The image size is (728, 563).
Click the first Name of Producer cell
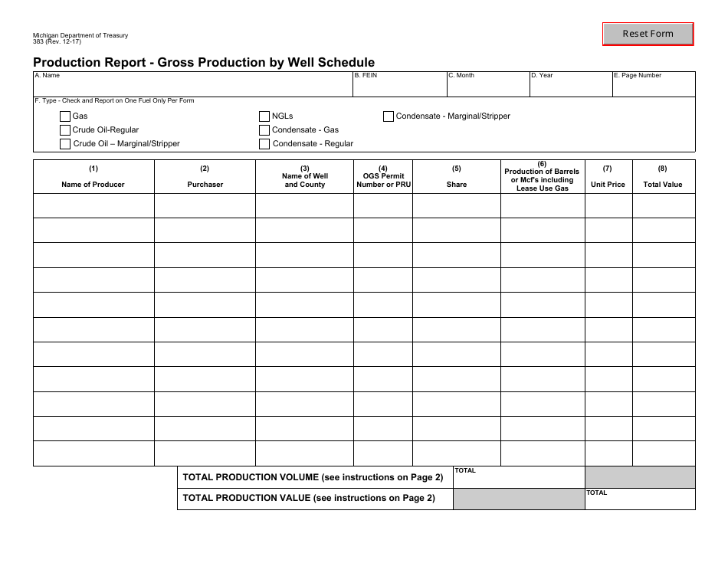pyautogui.click(x=93, y=205)
